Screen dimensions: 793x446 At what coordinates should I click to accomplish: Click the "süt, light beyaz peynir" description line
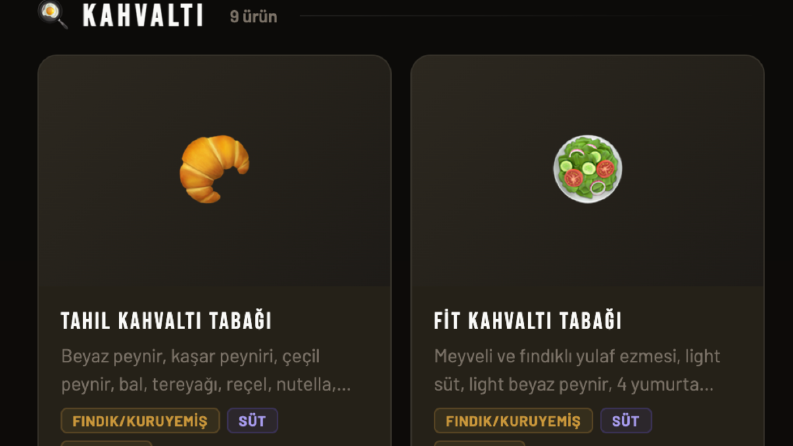point(574,384)
